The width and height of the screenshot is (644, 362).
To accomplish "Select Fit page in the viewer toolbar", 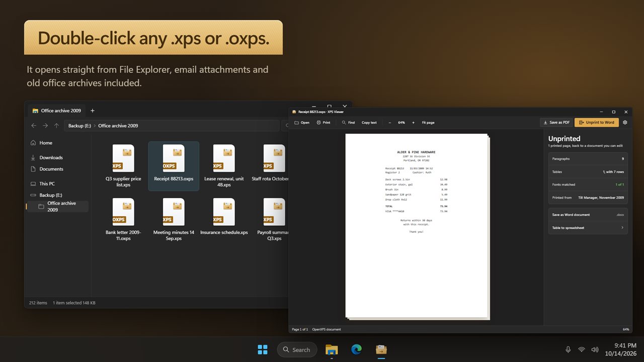I will 428,123.
